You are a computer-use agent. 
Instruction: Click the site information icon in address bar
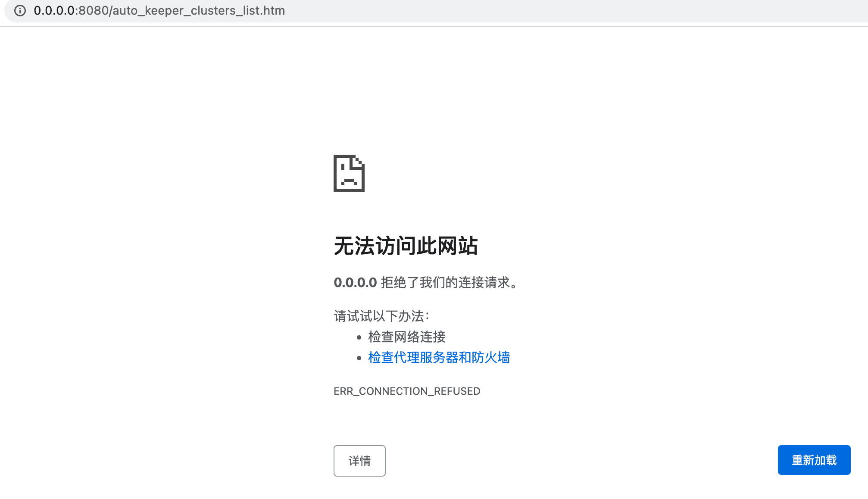(20, 11)
